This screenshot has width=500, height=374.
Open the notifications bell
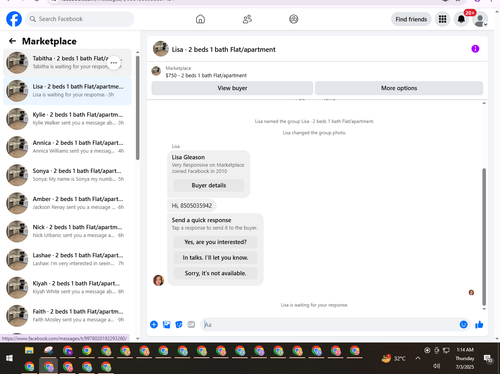point(461,19)
